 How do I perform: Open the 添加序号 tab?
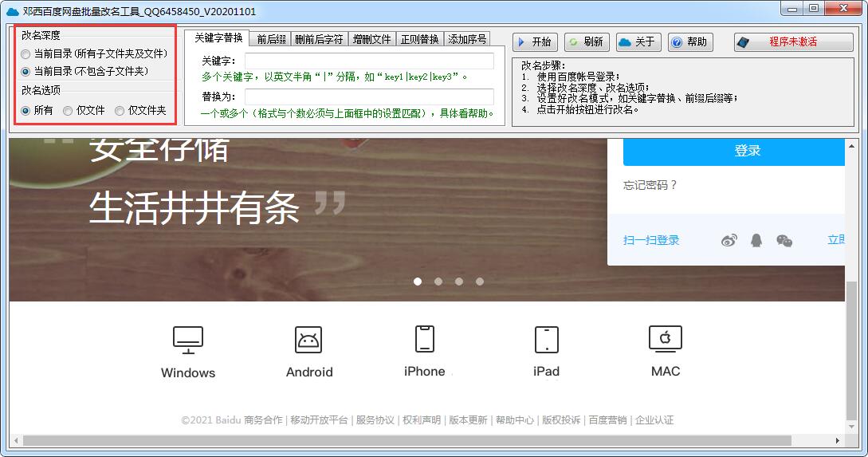click(x=467, y=39)
